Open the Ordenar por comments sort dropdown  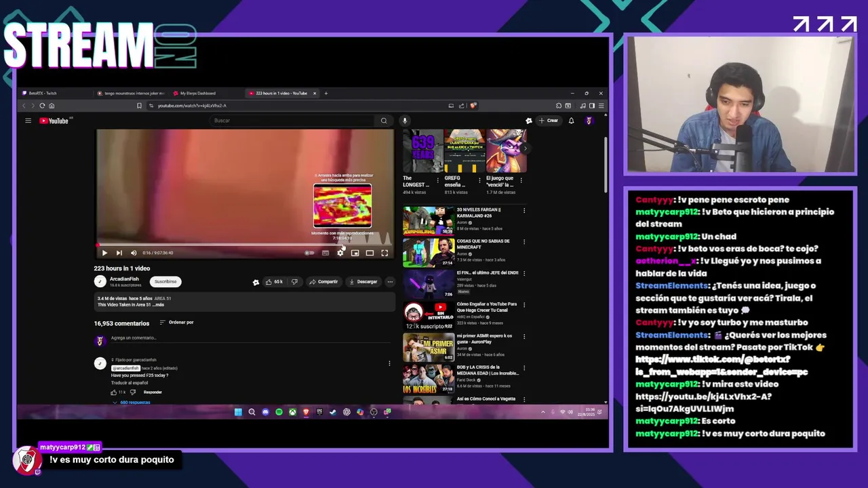tap(177, 323)
